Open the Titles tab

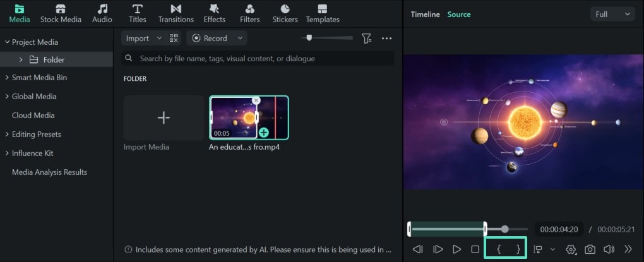137,13
